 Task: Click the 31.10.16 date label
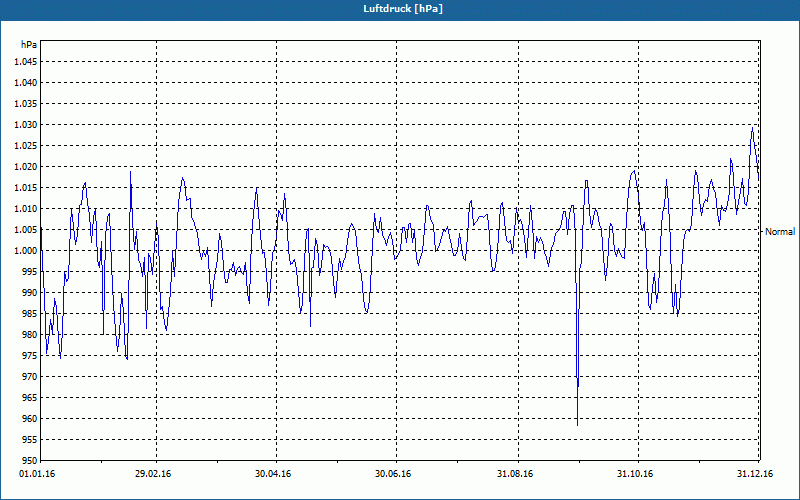635,474
